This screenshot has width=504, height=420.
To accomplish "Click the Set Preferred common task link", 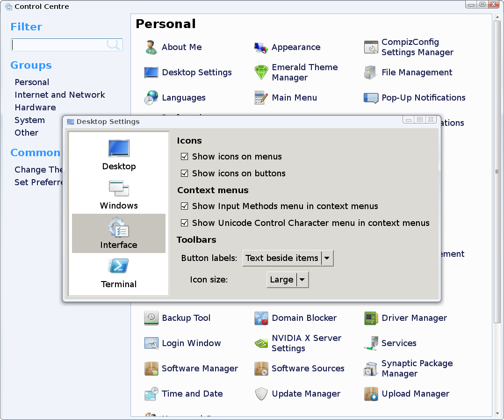I will click(x=38, y=182).
